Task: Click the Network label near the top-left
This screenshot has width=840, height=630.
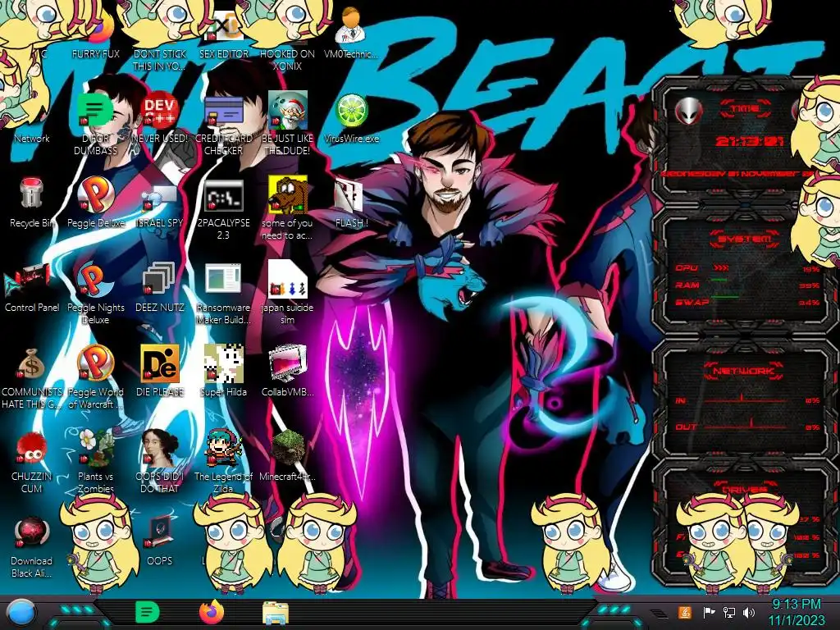Action: click(x=32, y=138)
